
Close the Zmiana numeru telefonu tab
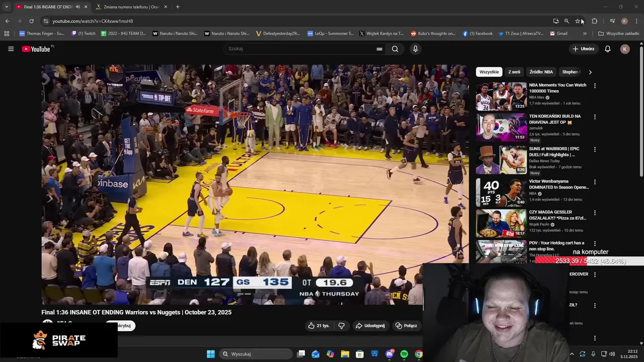[x=166, y=7]
